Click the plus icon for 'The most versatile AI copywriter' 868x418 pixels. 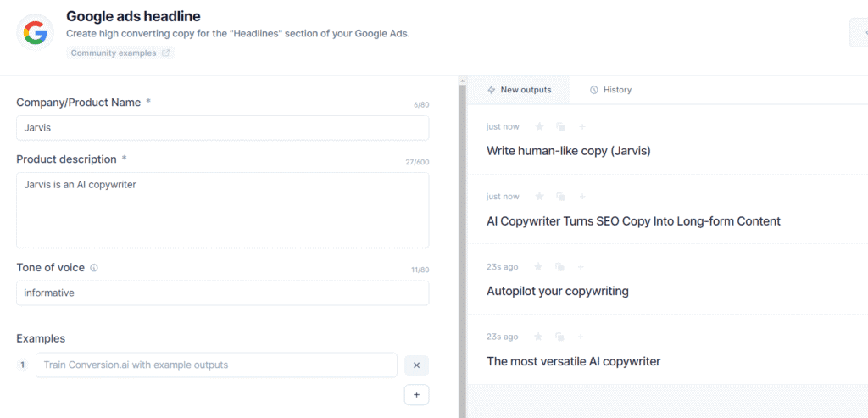pos(581,337)
